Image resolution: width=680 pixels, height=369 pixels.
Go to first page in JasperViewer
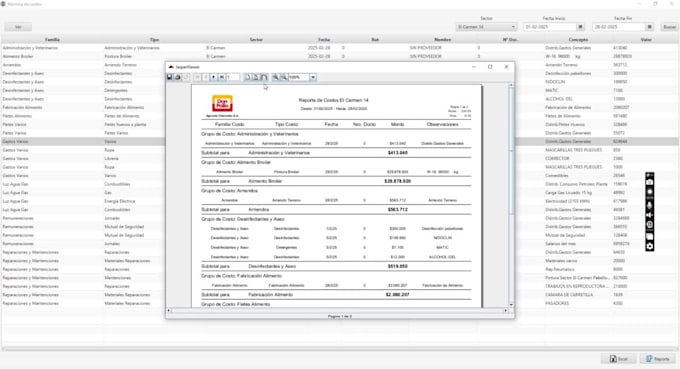197,77
